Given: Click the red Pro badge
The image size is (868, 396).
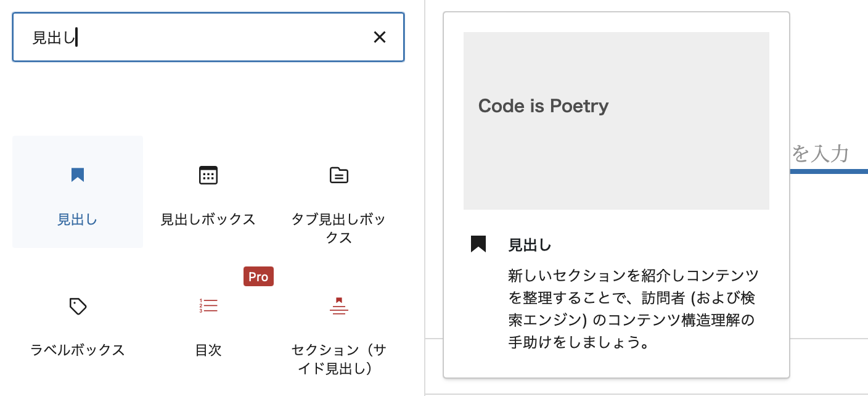Looking at the screenshot, I should [258, 277].
